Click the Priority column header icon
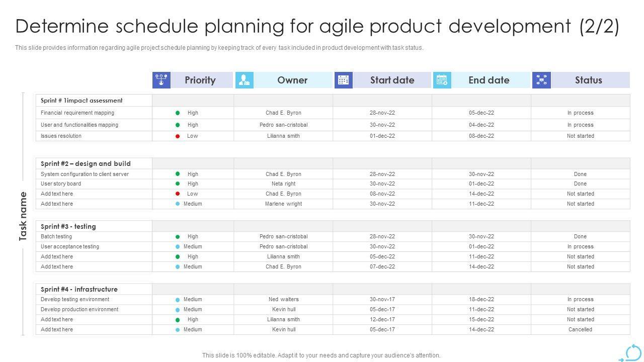Image resolution: width=644 pixels, height=362 pixels. click(x=162, y=80)
